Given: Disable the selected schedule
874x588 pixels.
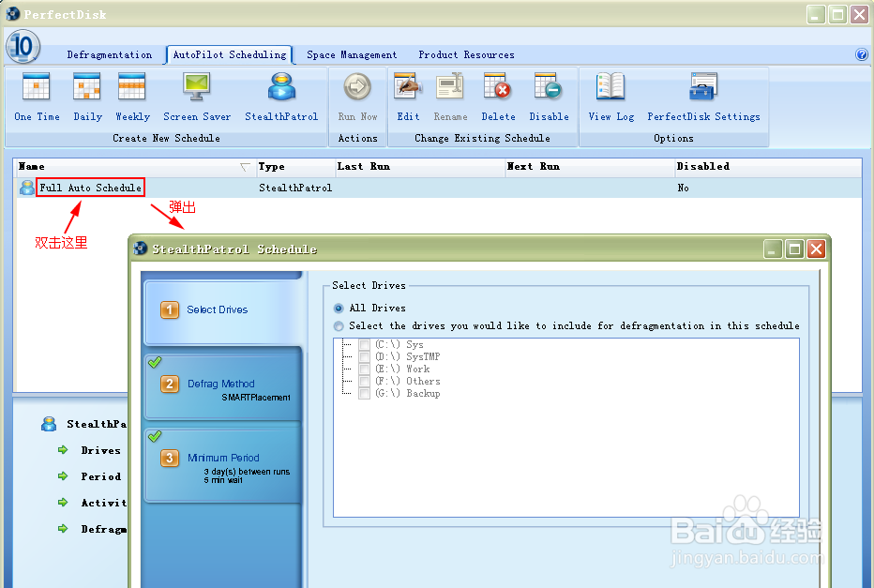Looking at the screenshot, I should [549, 96].
